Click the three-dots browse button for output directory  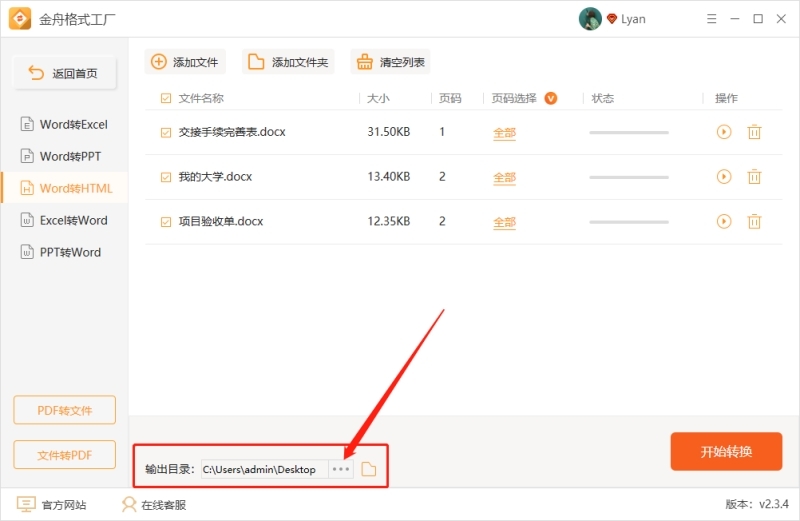click(341, 469)
